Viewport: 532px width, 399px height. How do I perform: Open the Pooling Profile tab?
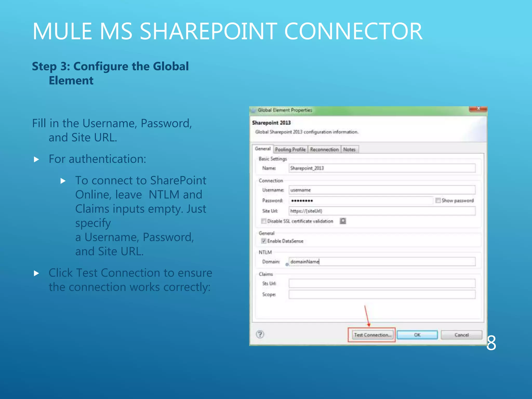(290, 149)
